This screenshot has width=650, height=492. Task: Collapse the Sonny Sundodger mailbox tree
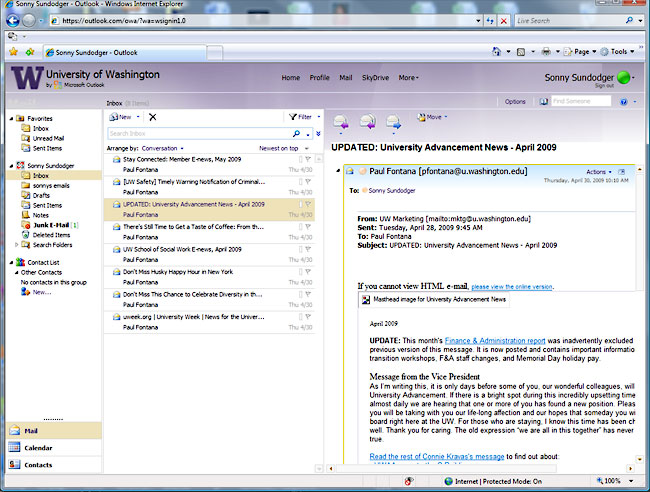[11, 166]
